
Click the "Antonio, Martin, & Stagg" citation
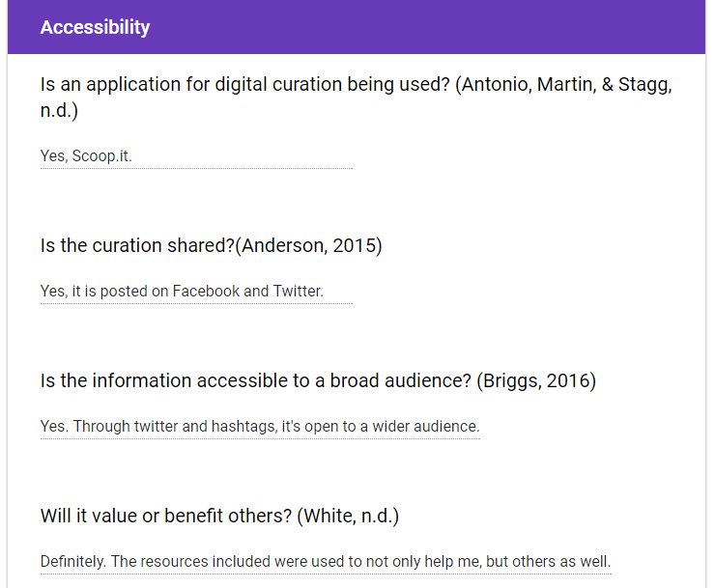pyautogui.click(x=567, y=85)
